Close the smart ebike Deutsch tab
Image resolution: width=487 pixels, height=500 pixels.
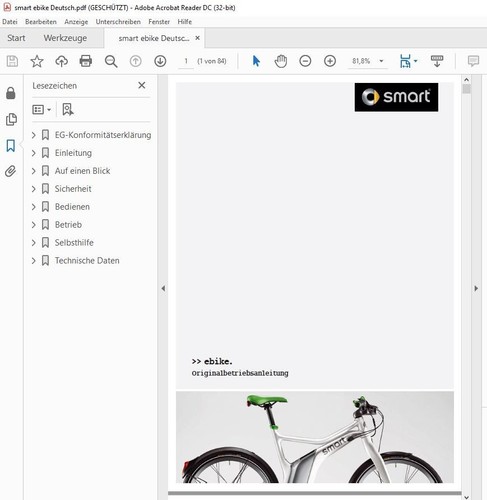(x=198, y=38)
